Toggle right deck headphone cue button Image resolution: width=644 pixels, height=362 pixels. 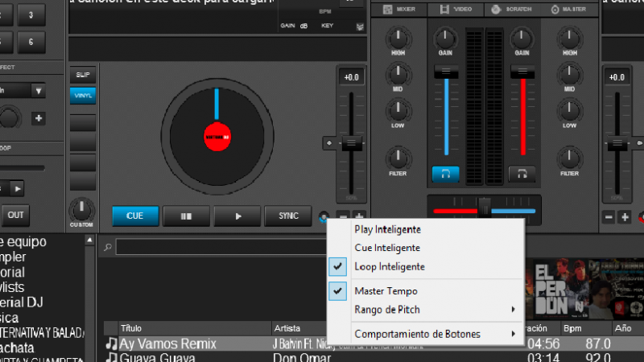[x=522, y=174]
